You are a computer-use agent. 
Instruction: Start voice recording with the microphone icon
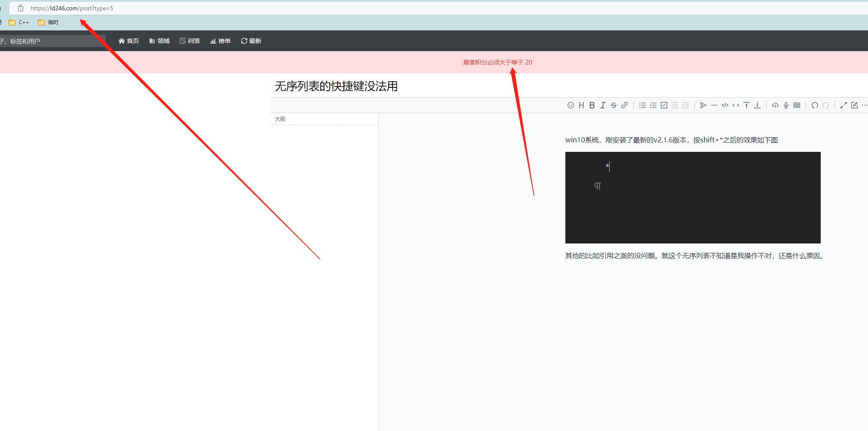(x=786, y=105)
